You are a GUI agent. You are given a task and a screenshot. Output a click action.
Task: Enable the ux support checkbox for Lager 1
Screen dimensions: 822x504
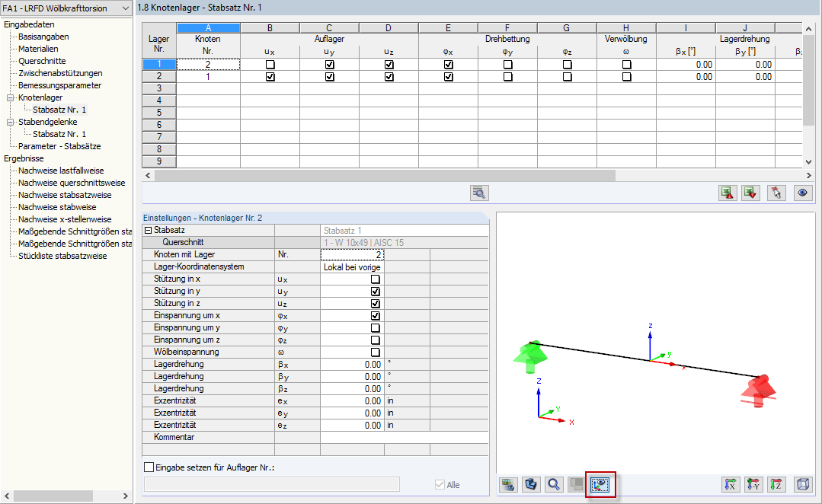coord(269,65)
